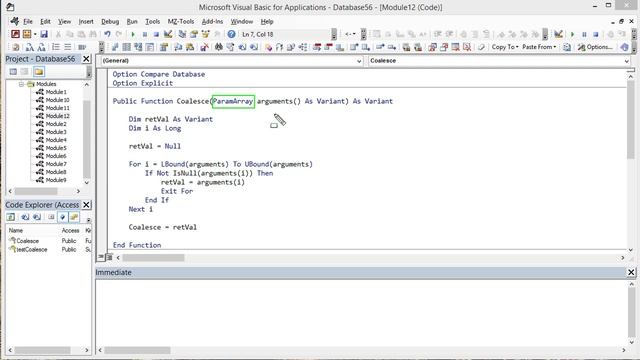The image size is (640, 360).
Task: Toggle the highlighted blue icon in Code Explorer
Action: 62,217
